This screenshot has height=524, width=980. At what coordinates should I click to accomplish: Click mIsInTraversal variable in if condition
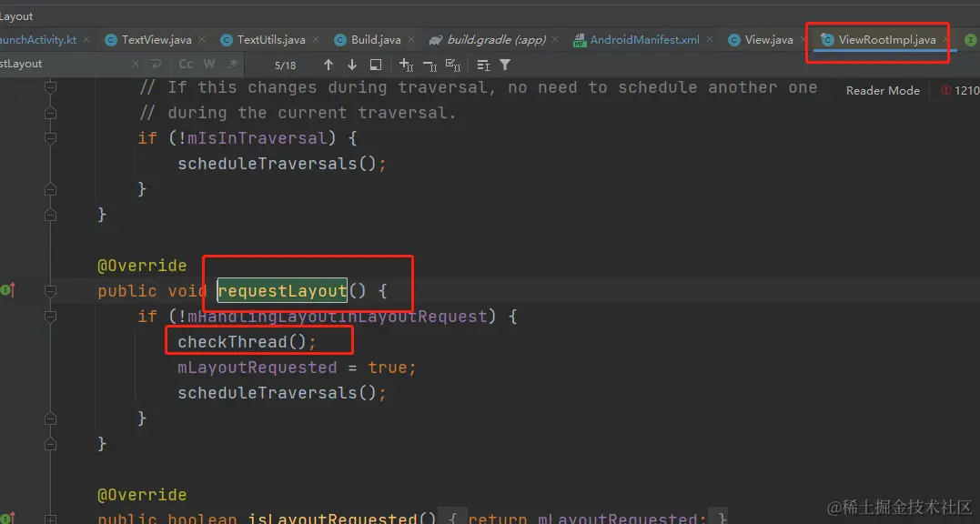click(x=257, y=138)
